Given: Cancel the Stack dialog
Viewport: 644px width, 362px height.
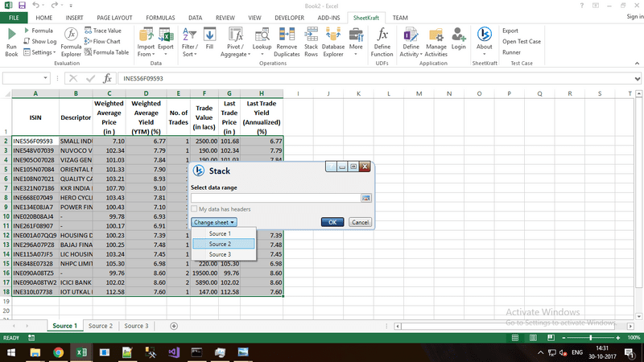Looking at the screenshot, I should [x=360, y=222].
